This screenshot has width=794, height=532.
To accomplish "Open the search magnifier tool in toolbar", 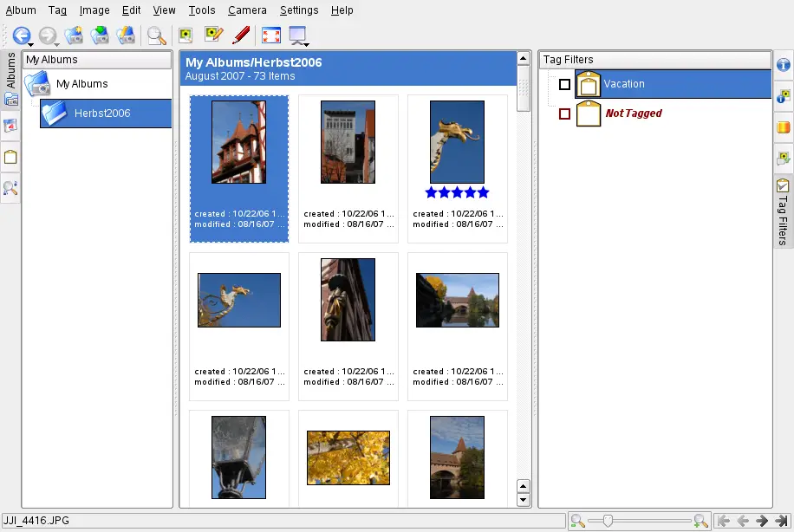I will (x=156, y=36).
